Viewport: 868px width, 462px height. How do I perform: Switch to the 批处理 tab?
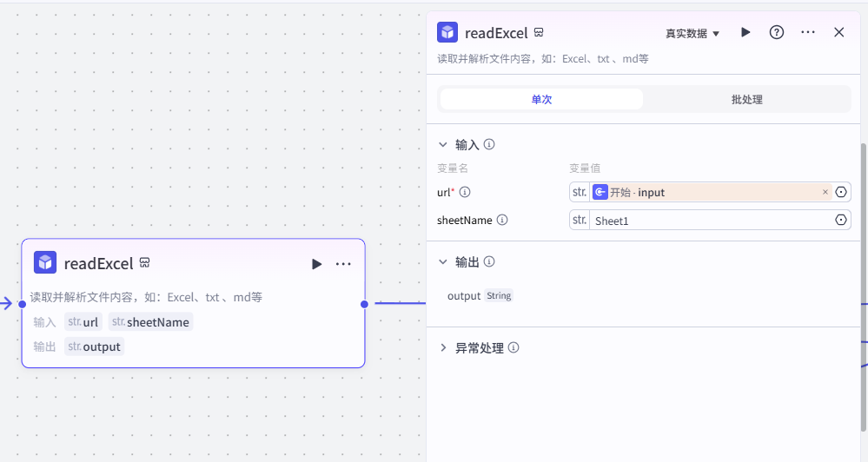746,100
